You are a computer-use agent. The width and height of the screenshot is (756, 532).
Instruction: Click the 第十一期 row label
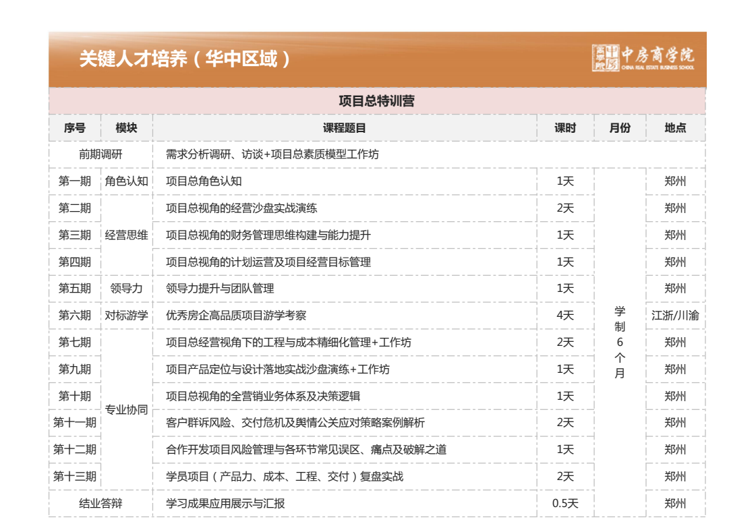click(75, 423)
